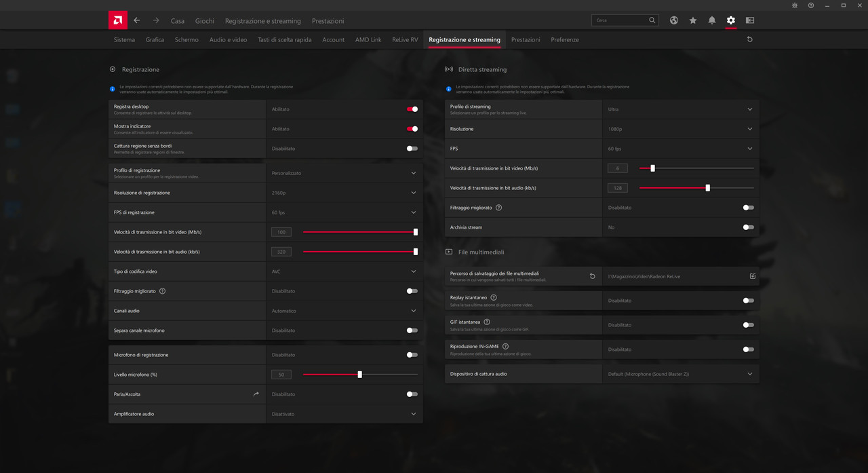
Task: Enable Parla/Ascolta toggle
Action: tap(412, 394)
